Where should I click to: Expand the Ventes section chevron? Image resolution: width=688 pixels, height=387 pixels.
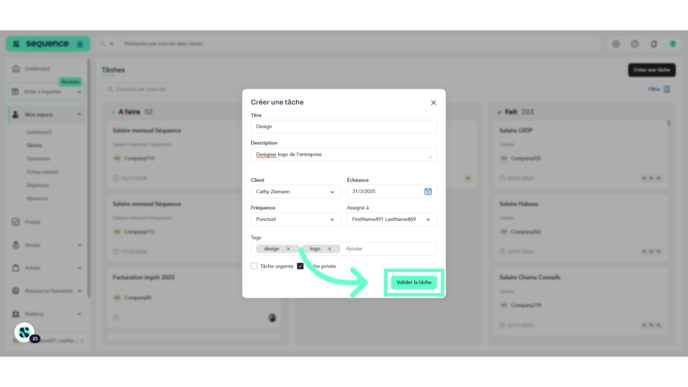[x=79, y=245]
